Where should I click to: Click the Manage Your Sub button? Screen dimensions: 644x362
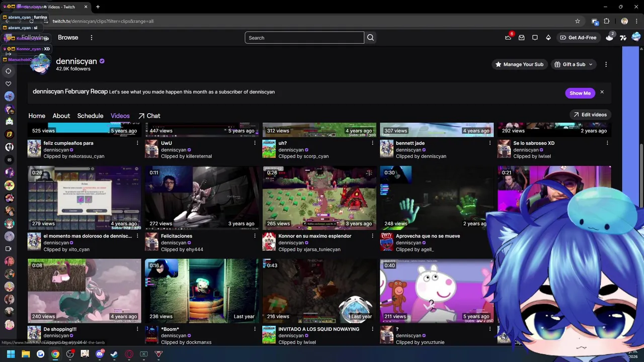tap(519, 64)
